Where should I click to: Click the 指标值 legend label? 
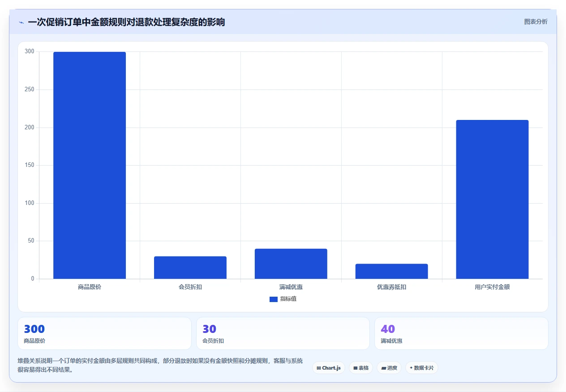coord(288,299)
